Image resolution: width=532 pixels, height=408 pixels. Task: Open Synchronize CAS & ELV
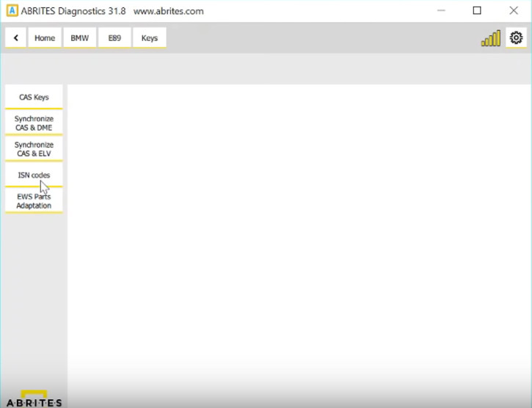tap(34, 149)
